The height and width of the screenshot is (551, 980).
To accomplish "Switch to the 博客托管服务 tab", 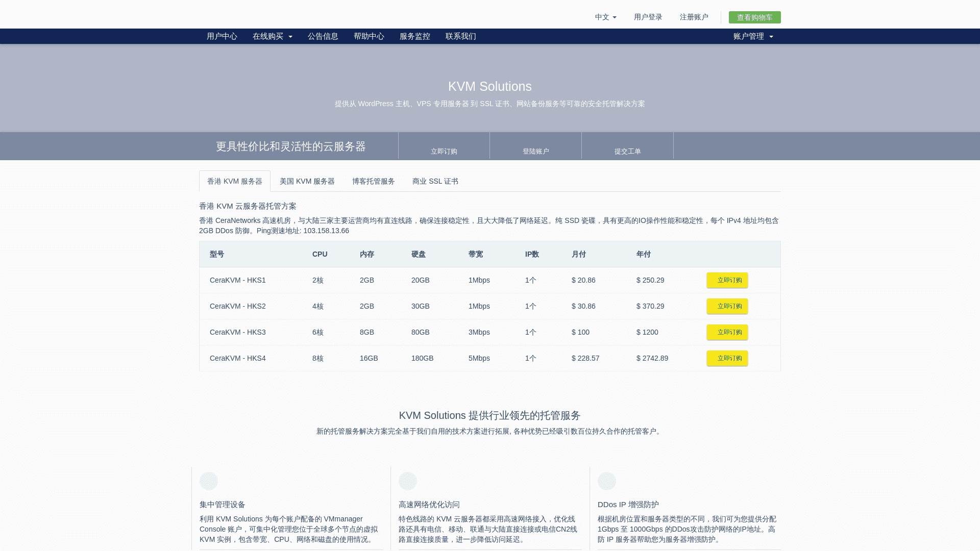I will pos(373,181).
